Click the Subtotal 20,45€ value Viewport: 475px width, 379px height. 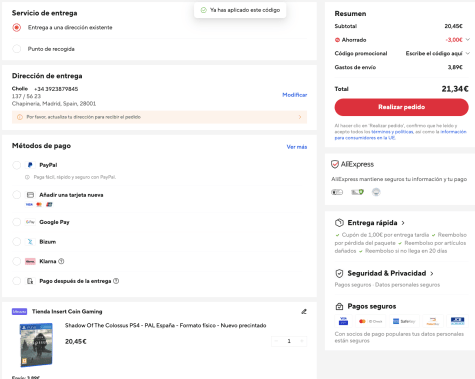(453, 26)
